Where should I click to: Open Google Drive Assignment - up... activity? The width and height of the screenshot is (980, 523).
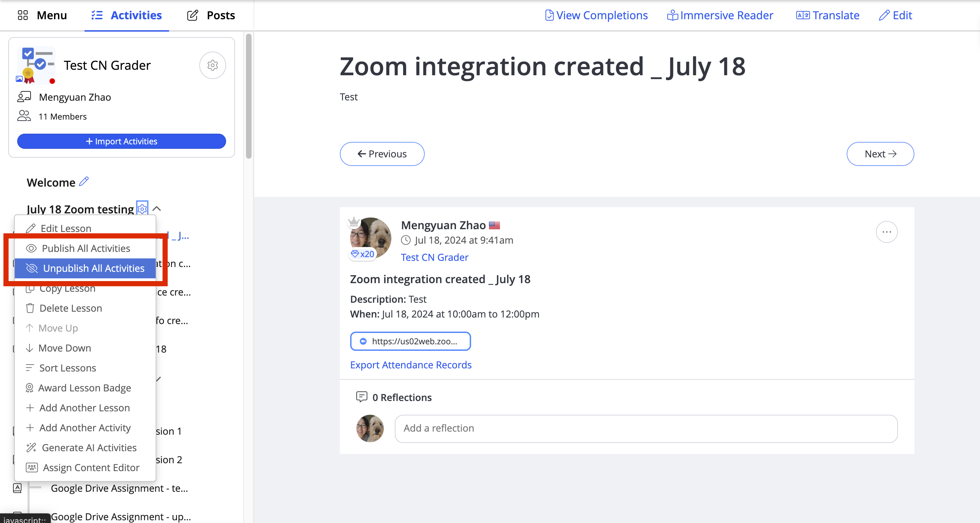pos(121,516)
